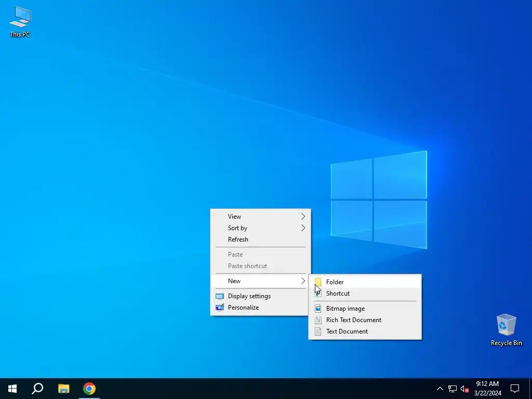This screenshot has height=399, width=532.
Task: Click the muted volume speaker icon
Action: (464, 389)
